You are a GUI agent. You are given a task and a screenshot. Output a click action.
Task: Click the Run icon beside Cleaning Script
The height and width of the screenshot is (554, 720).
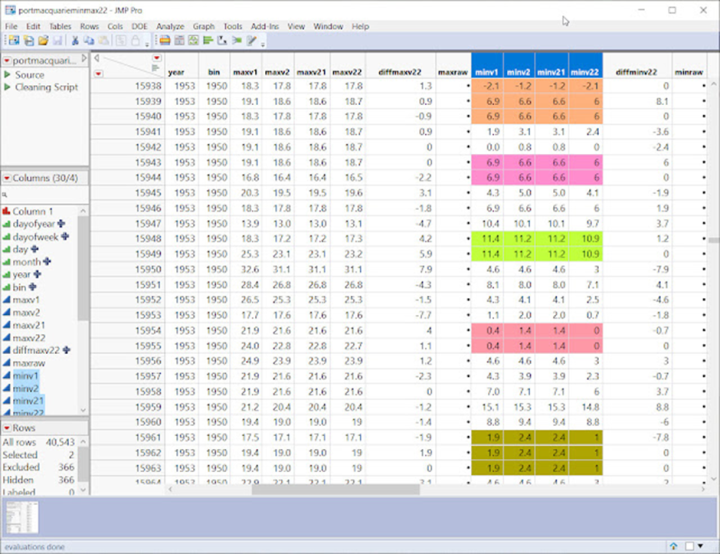(8, 87)
